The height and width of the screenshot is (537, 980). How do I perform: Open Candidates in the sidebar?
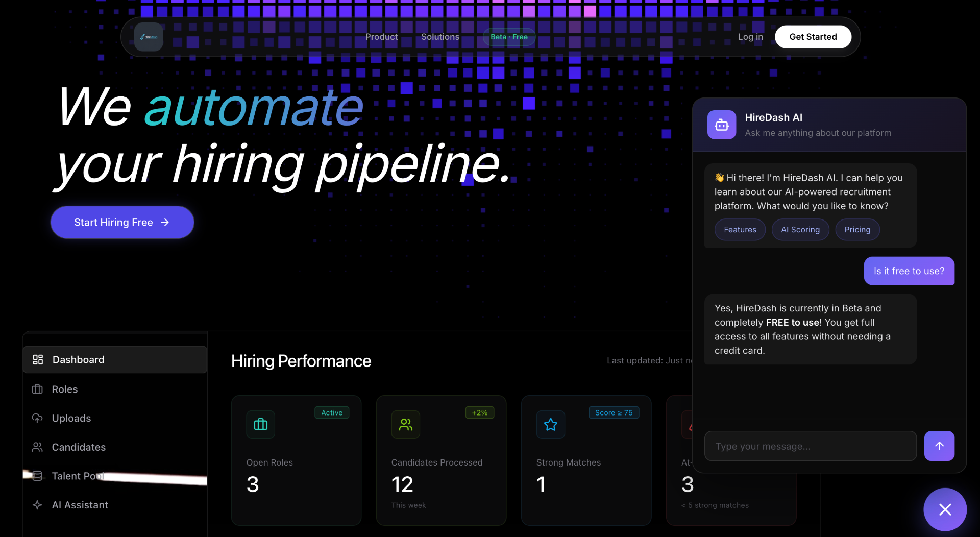point(115,447)
